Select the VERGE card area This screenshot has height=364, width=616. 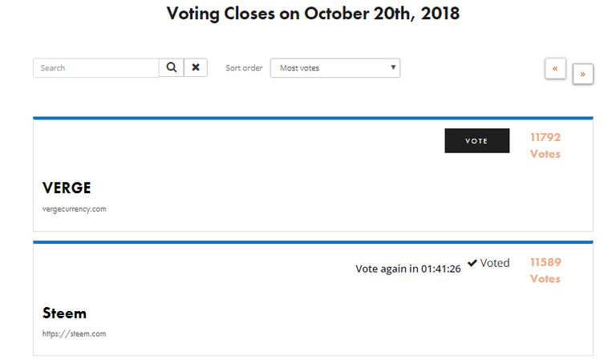313,174
